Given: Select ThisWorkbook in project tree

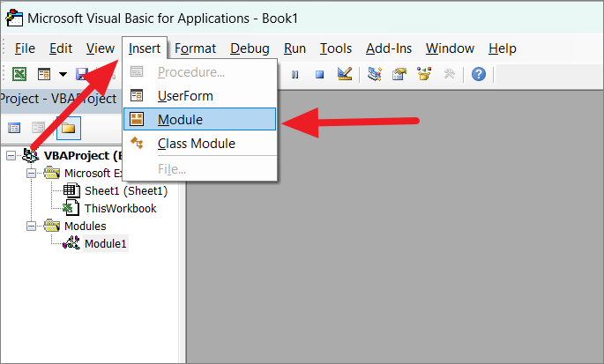Looking at the screenshot, I should pos(121,209).
